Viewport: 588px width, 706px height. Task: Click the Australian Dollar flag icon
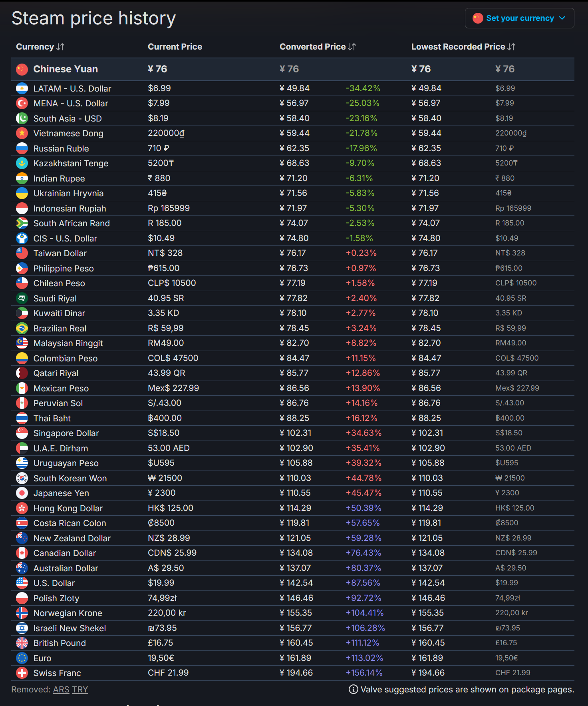(x=22, y=568)
